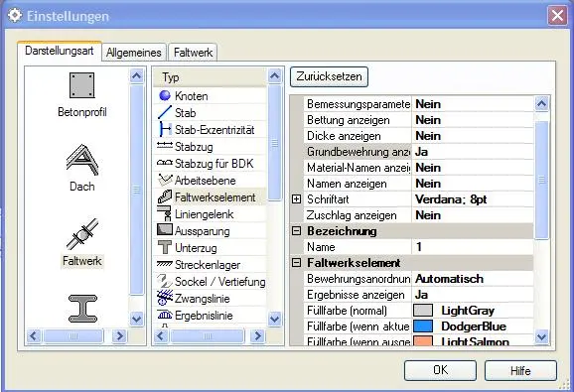The image size is (574, 392).
Task: Click the Streckenlager icon
Action: (x=165, y=264)
